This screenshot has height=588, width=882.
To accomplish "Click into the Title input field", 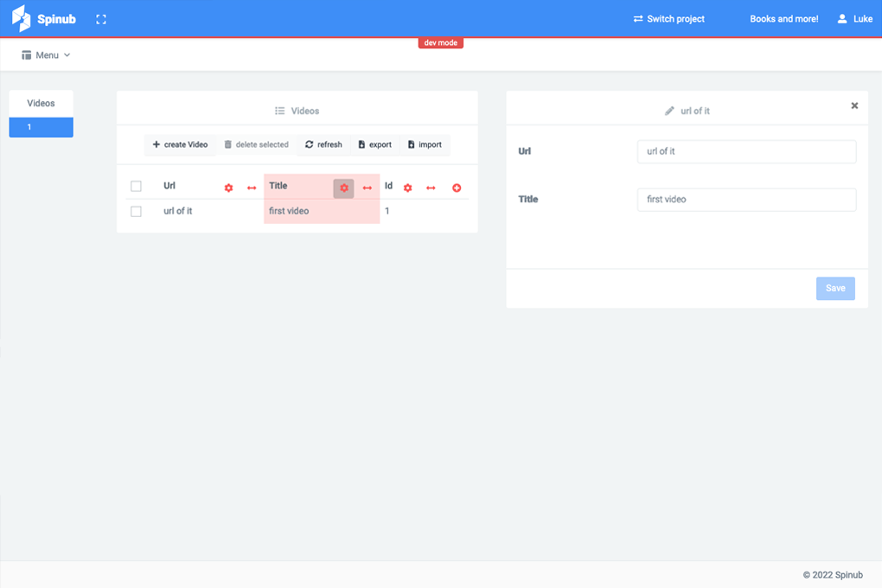I will pyautogui.click(x=746, y=200).
